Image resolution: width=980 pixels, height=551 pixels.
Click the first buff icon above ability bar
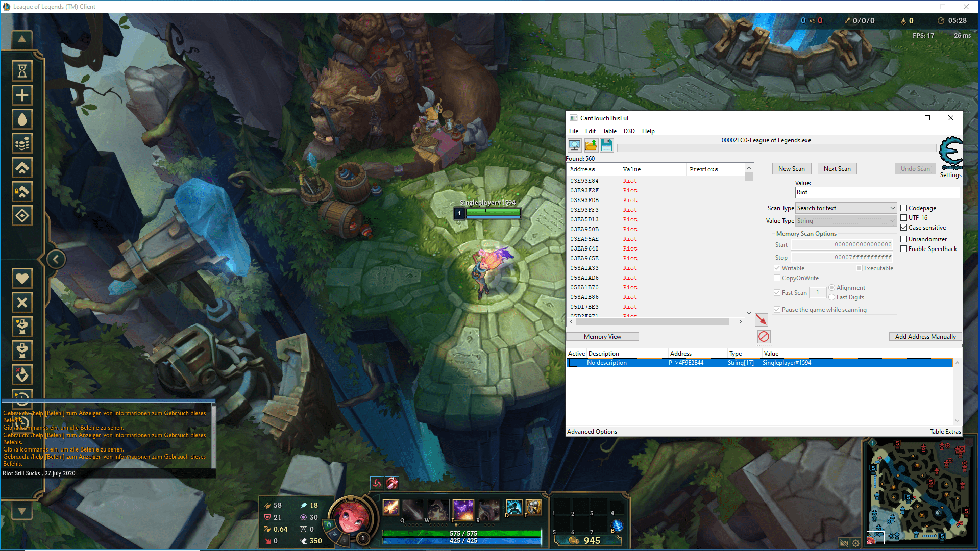[377, 483]
